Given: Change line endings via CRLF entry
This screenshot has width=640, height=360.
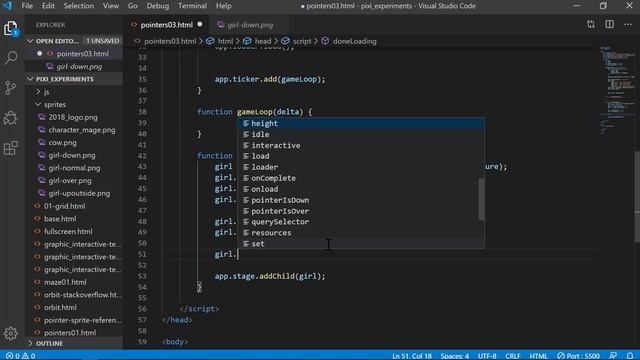Looking at the screenshot, I should (513, 356).
